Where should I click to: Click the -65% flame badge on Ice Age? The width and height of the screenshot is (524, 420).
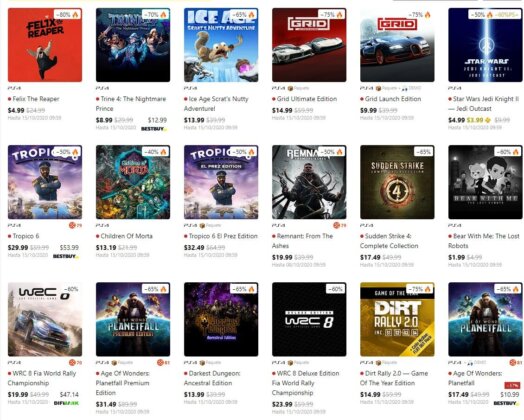tap(245, 15)
